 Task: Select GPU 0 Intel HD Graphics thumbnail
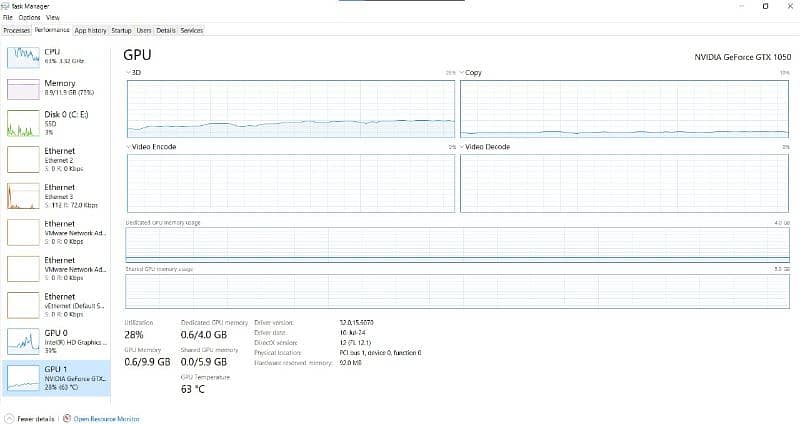[x=23, y=341]
